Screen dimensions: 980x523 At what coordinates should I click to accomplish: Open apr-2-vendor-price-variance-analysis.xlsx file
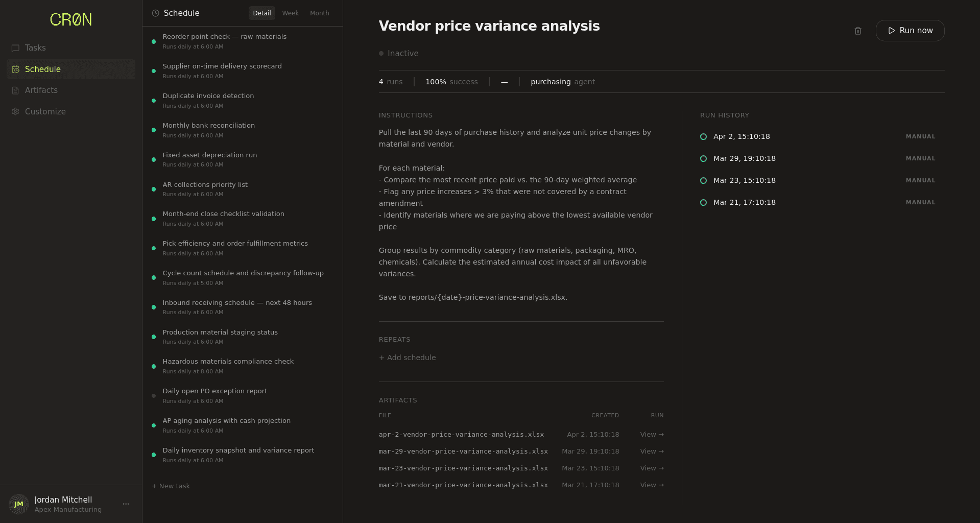point(461,435)
